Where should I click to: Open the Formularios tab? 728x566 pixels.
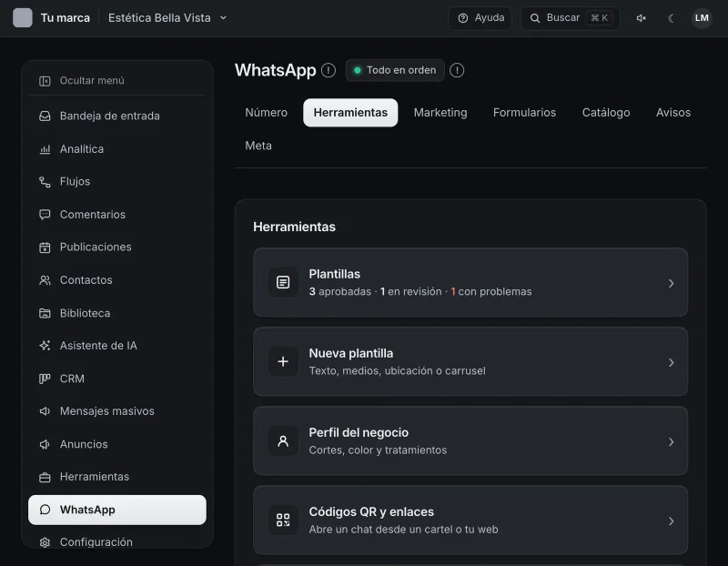[524, 112]
